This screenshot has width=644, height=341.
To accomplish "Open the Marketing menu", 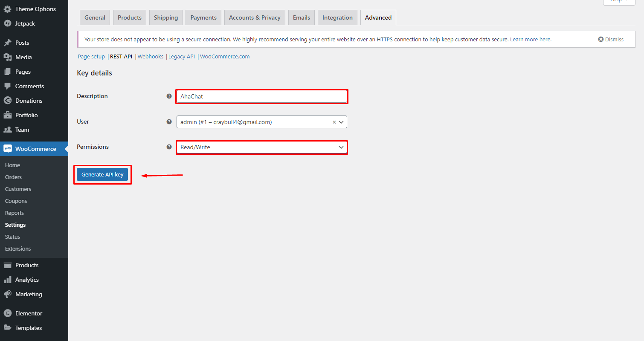I will pos(34,294).
